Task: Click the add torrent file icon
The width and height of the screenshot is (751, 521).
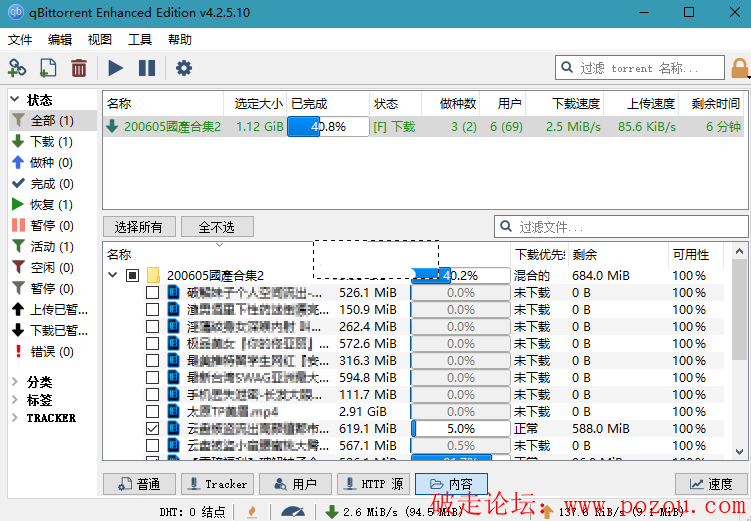Action: [48, 68]
